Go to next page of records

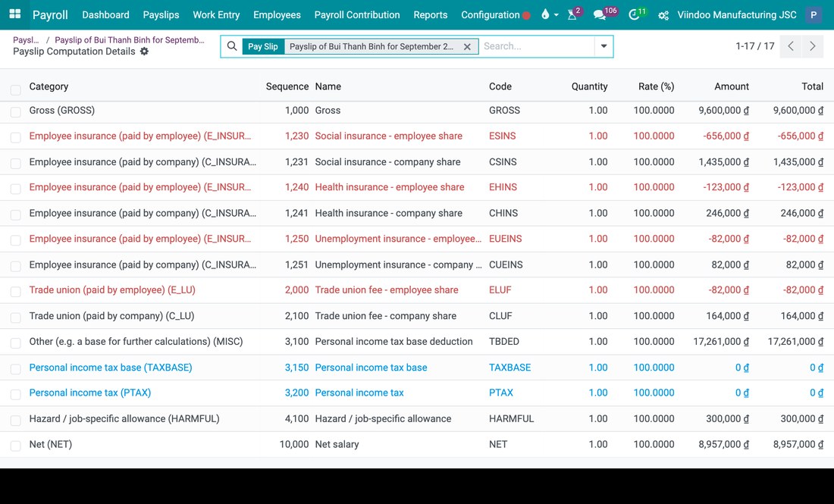point(812,46)
